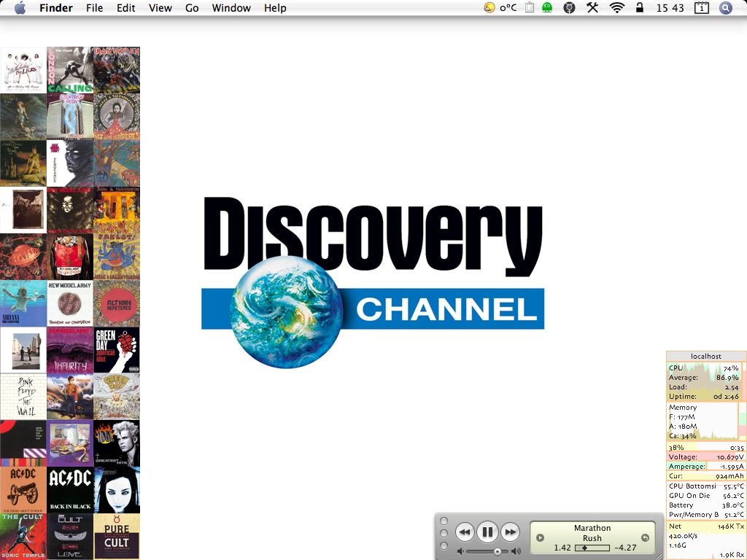Click the Rush artist name in iTunes
The width and height of the screenshot is (747, 560).
click(x=592, y=538)
